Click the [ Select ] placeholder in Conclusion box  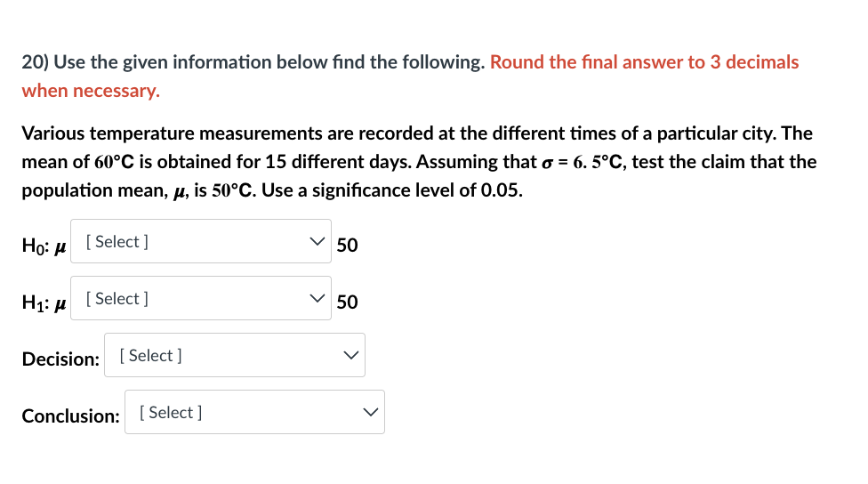(x=171, y=413)
